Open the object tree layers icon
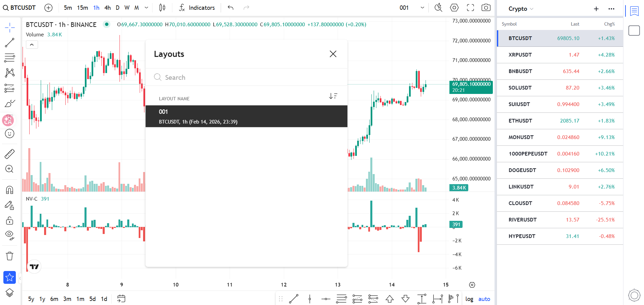 click(10, 293)
